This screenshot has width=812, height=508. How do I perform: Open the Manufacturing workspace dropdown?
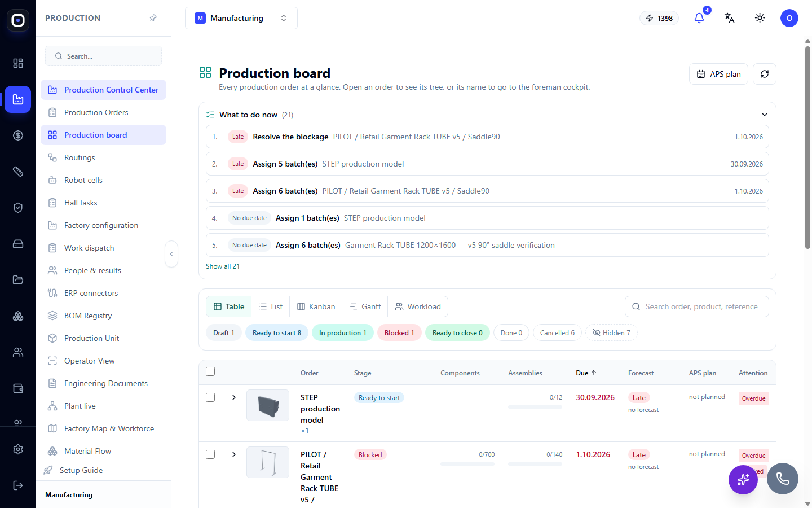click(x=241, y=18)
